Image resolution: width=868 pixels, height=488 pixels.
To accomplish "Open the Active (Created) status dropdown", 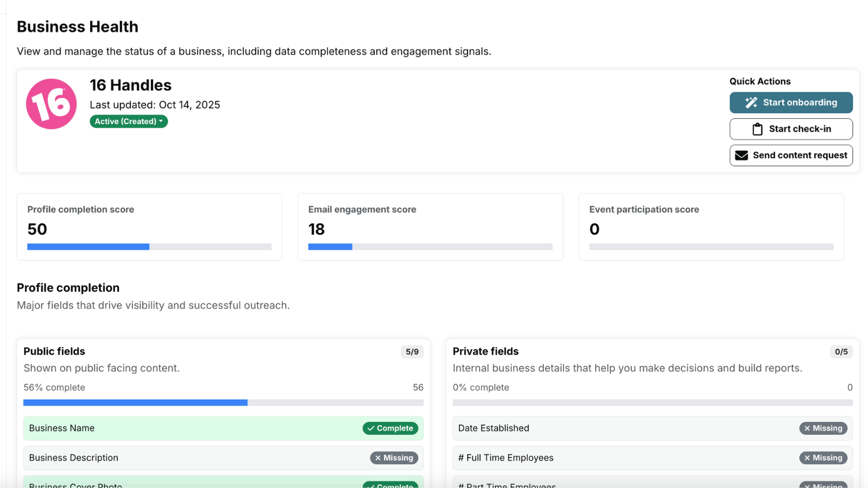I will click(x=129, y=121).
